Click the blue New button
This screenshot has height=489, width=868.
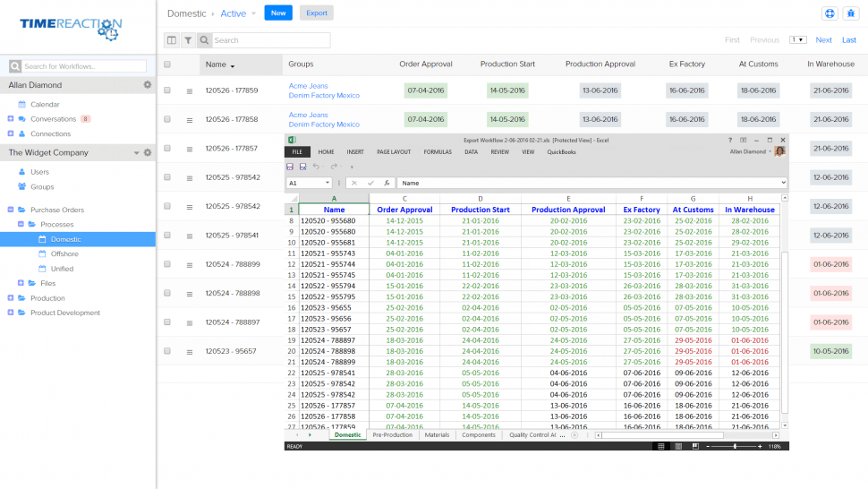point(278,13)
